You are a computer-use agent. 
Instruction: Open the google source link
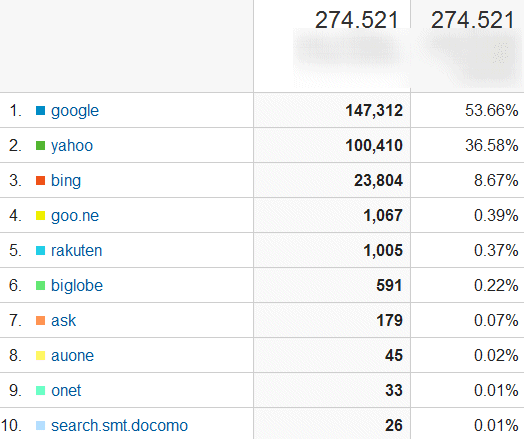[75, 111]
